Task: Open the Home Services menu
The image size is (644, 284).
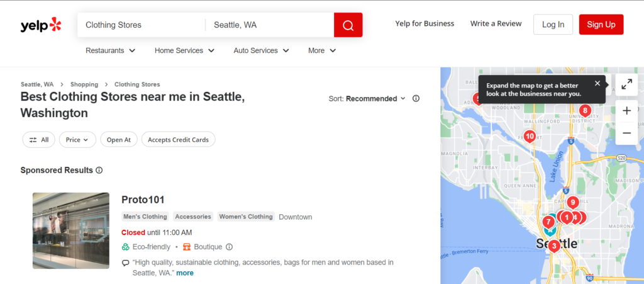Action: point(184,50)
